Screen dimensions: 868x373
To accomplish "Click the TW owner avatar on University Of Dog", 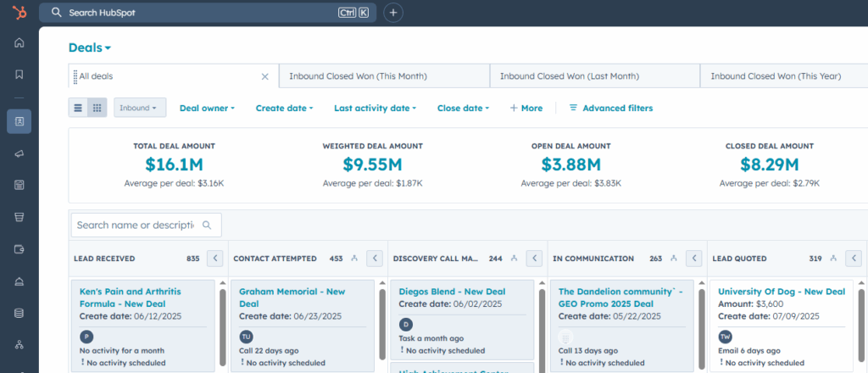I will tap(726, 337).
